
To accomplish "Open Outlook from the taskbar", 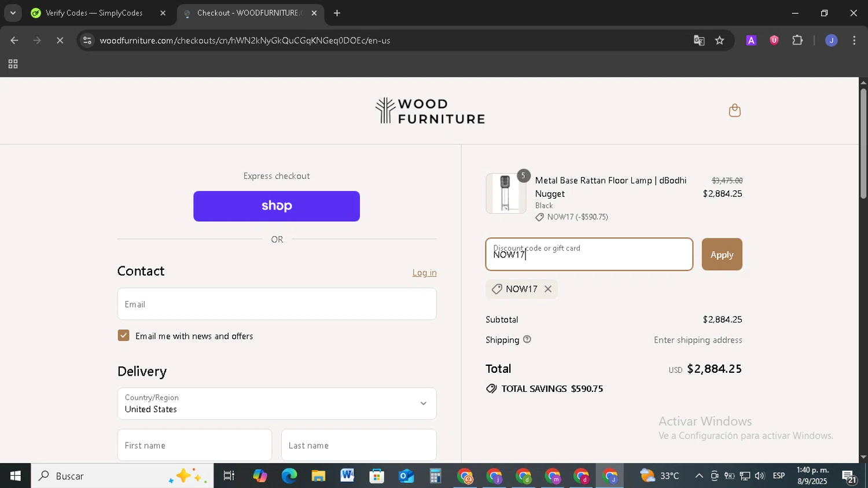I will (406, 476).
